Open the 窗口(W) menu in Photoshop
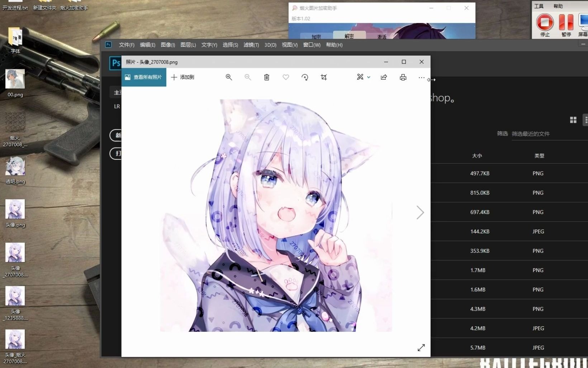Image resolution: width=588 pixels, height=368 pixels. (x=312, y=45)
